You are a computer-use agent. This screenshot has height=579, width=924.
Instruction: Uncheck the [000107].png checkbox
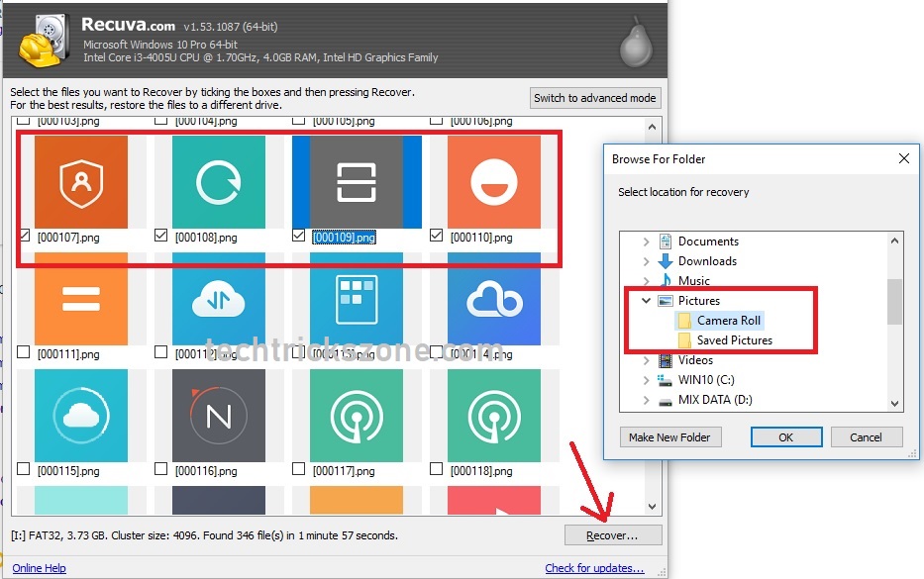click(x=24, y=237)
